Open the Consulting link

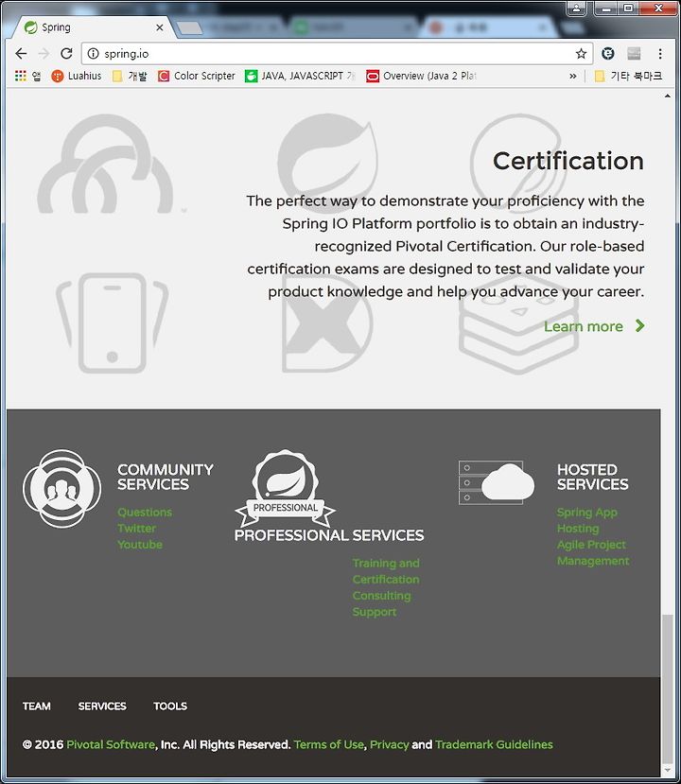(381, 596)
